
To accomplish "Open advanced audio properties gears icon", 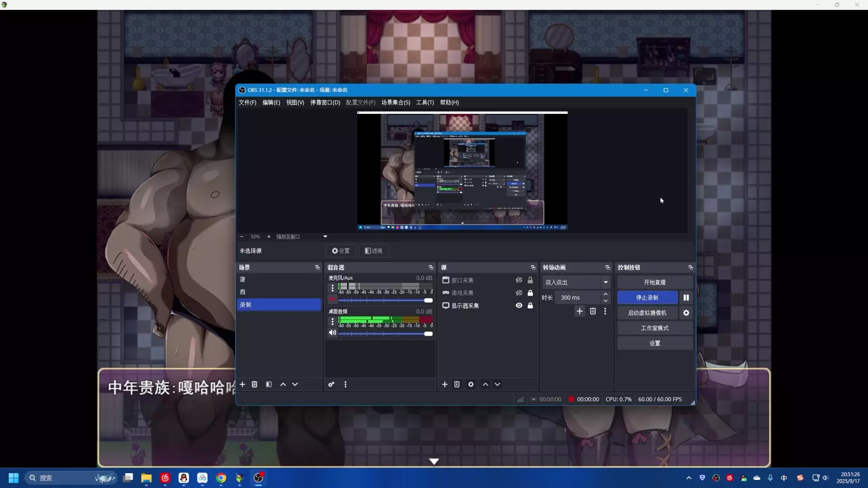I will click(x=331, y=384).
